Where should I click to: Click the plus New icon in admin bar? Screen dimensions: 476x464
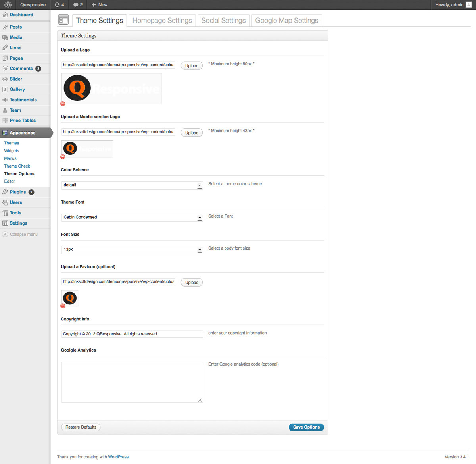94,5
